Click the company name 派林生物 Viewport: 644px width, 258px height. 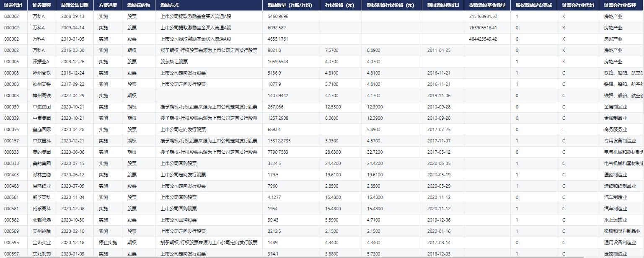coord(41,175)
